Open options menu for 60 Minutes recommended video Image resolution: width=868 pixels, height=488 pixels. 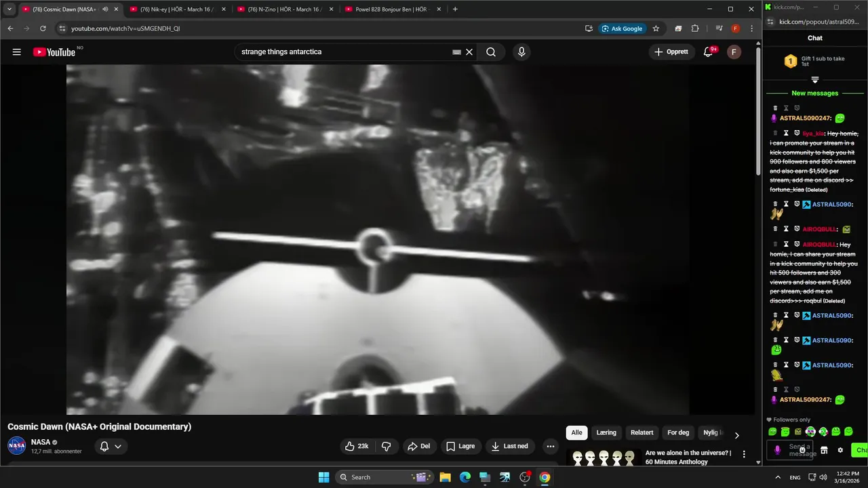[x=744, y=454]
